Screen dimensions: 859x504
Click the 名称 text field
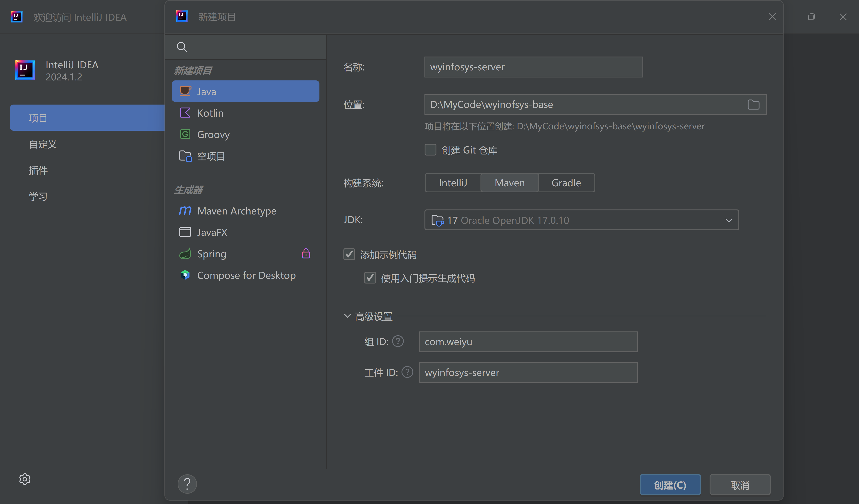pyautogui.click(x=533, y=67)
